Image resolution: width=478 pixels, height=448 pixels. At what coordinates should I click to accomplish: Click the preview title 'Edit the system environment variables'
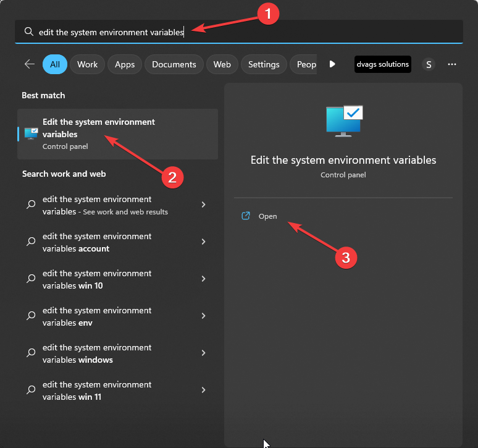pyautogui.click(x=343, y=160)
